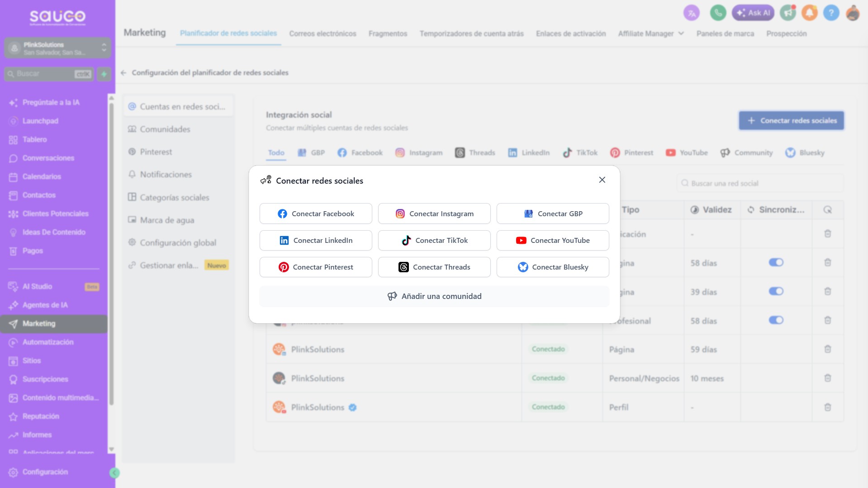Open Automatización in the sidebar
Image resolution: width=868 pixels, height=488 pixels.
[54, 342]
